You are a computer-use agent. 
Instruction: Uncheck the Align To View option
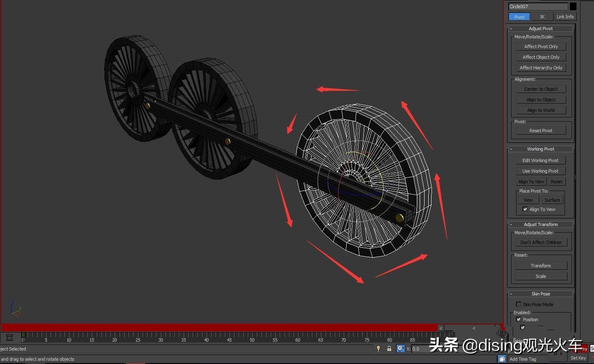525,209
